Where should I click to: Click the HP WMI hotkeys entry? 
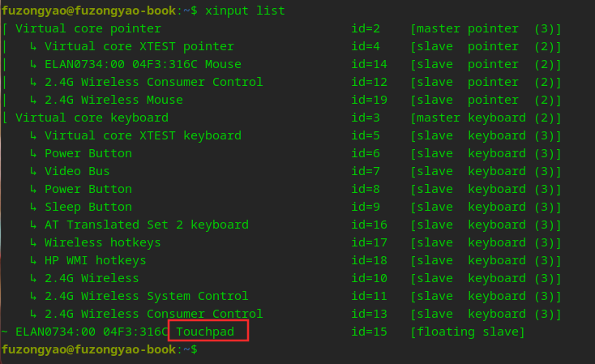point(95,260)
